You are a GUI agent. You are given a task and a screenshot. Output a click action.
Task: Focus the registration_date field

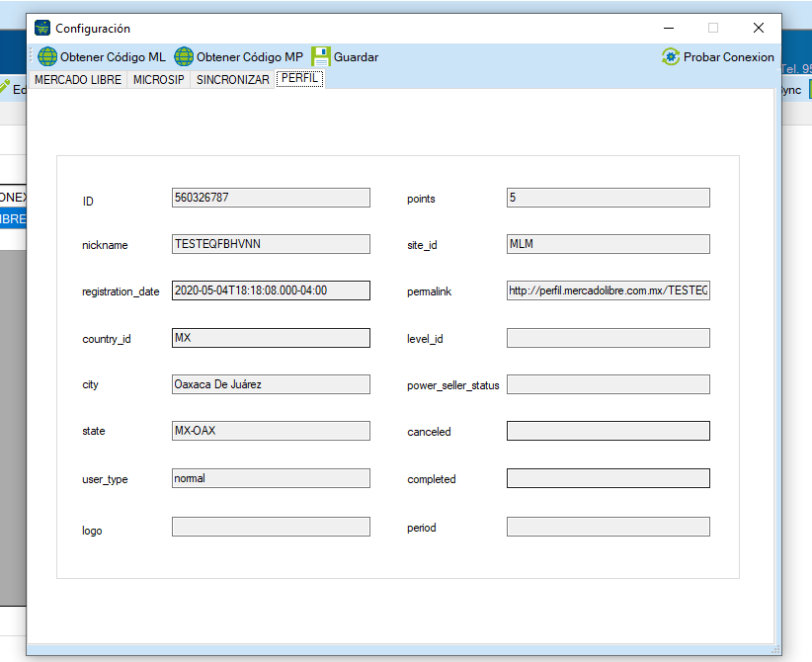tap(271, 290)
